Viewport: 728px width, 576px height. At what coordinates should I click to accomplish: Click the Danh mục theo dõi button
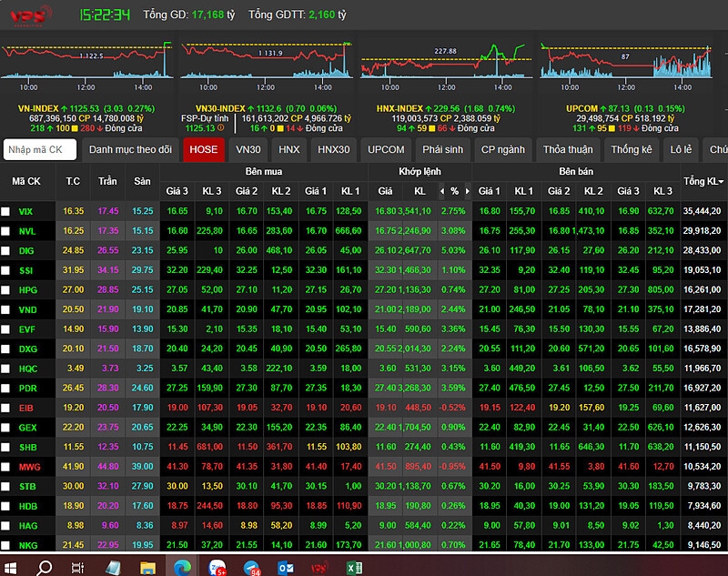click(130, 149)
